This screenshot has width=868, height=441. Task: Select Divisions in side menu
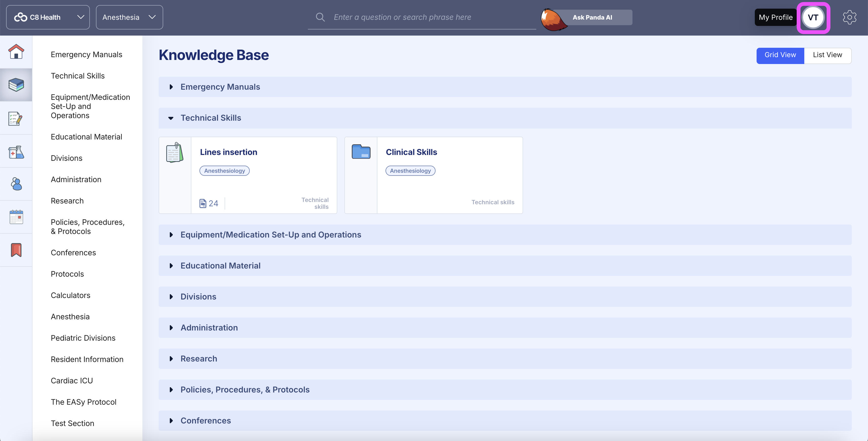tap(67, 158)
